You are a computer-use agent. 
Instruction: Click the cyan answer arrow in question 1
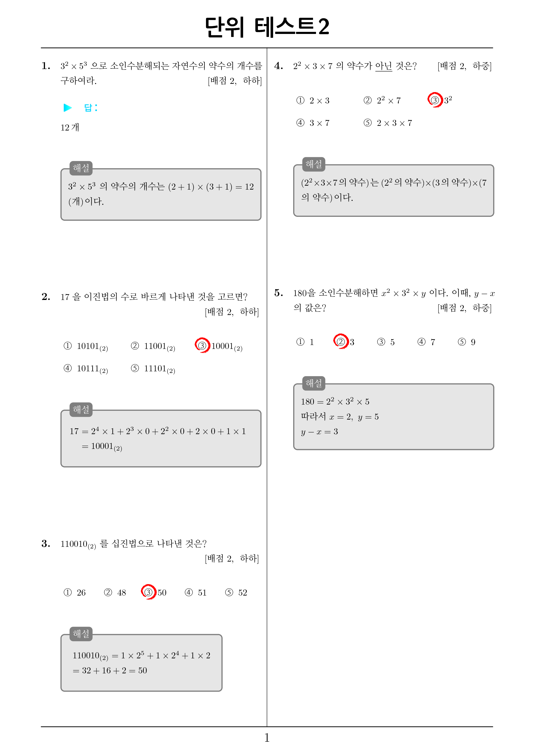point(67,108)
